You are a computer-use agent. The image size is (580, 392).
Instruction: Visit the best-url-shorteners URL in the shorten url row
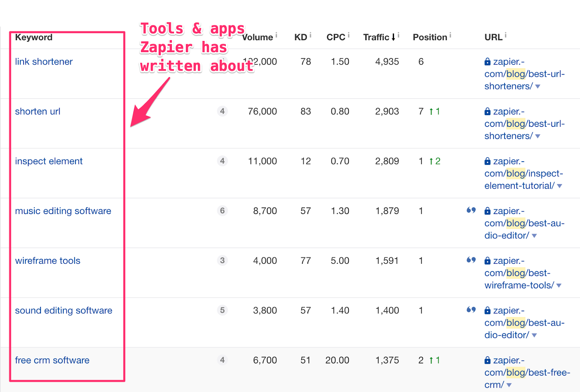(525, 124)
